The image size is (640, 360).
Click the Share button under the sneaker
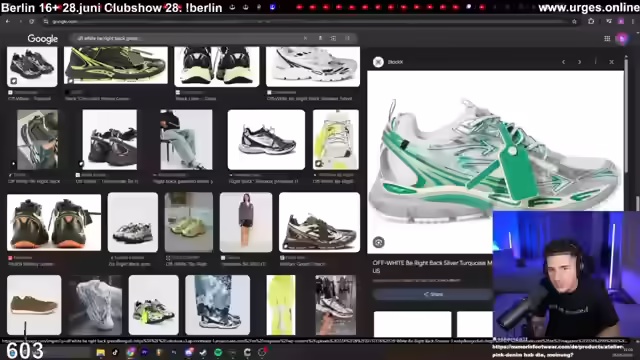(433, 294)
